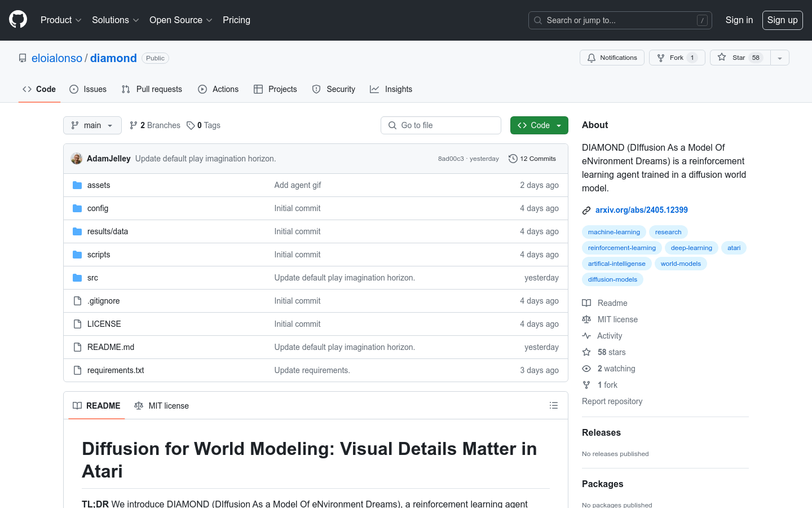Click the link icon beside arxiv URL

[x=586, y=210]
